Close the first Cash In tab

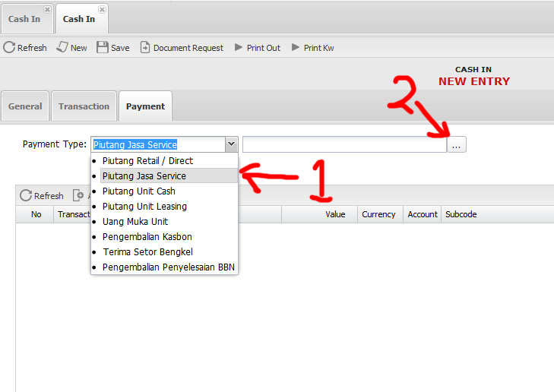(x=47, y=10)
